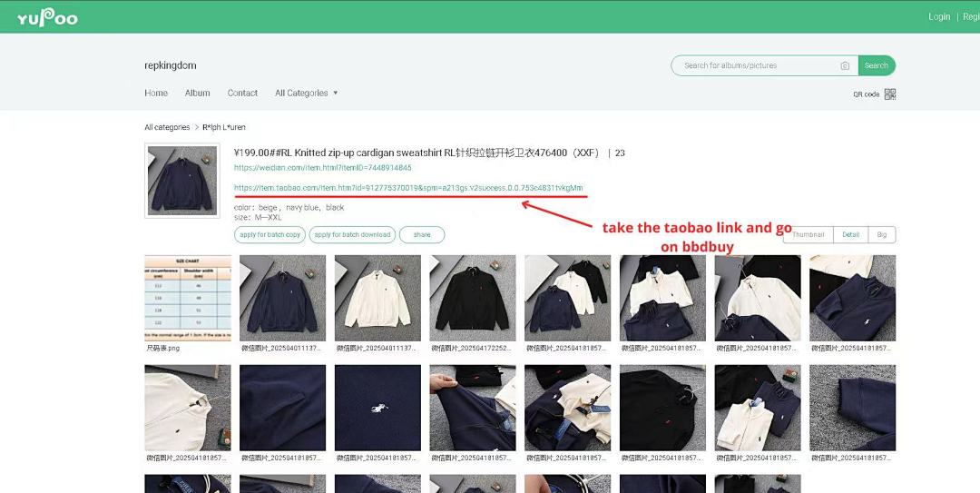980x493 pixels.
Task: Open the navy sleeve cuff close-up photo
Action: [x=852, y=408]
